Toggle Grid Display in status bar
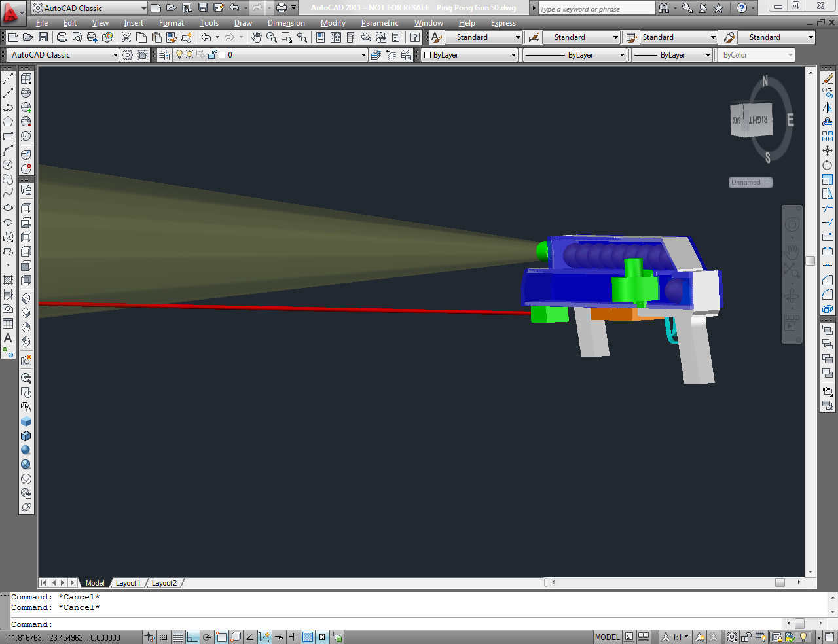Viewport: 838px width, 644px height. 178,637
